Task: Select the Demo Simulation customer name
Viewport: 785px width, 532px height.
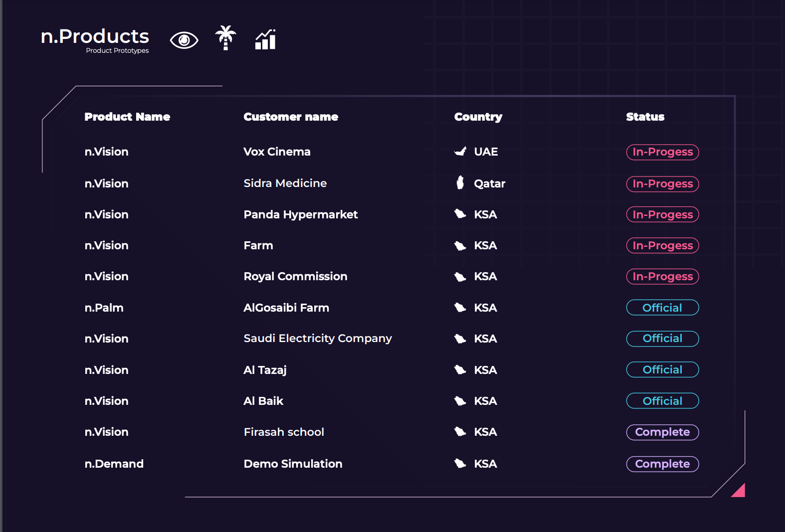Action: [293, 464]
